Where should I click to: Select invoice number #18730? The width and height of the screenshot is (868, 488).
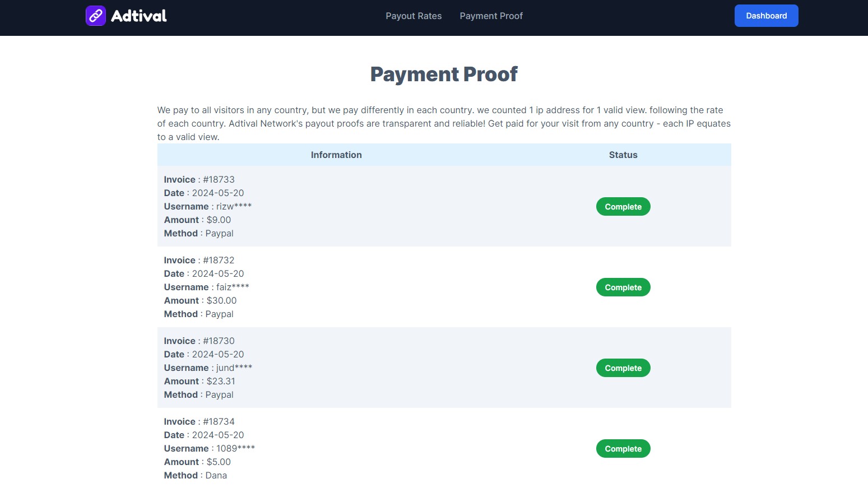click(219, 341)
